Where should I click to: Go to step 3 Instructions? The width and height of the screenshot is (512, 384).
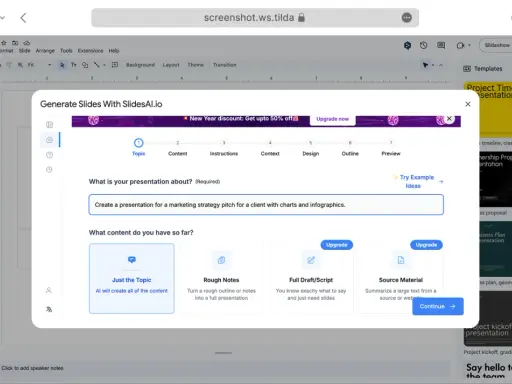pyautogui.click(x=224, y=148)
